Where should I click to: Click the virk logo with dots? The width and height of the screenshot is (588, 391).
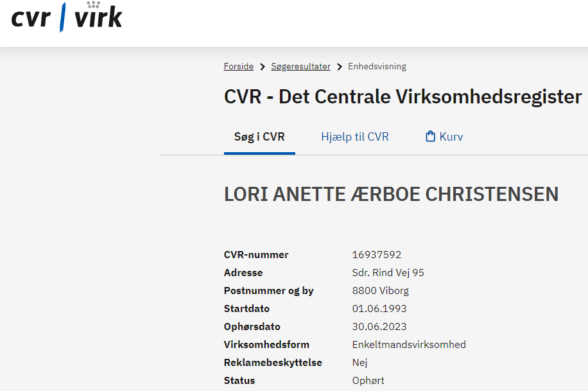98,15
